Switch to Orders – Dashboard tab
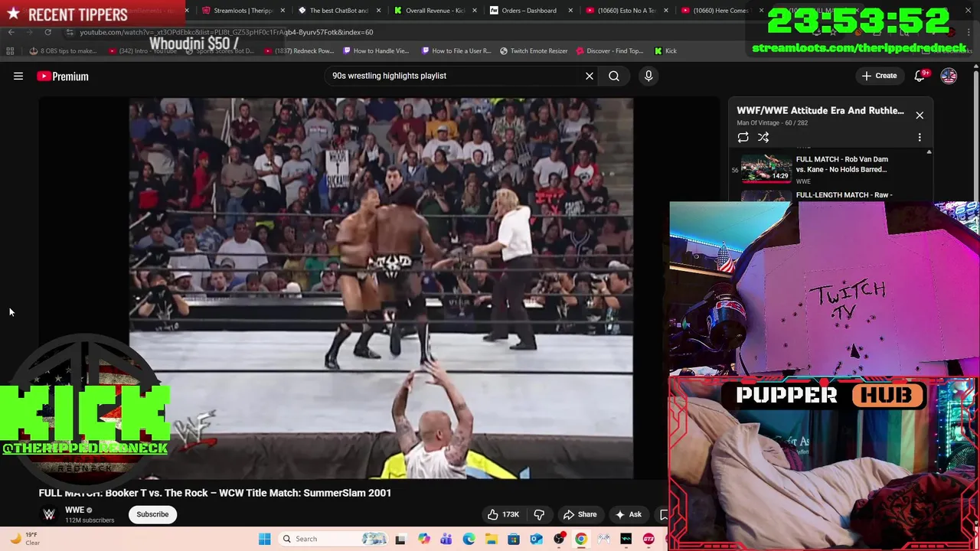Screen dimensions: 980x551 [x=528, y=11]
